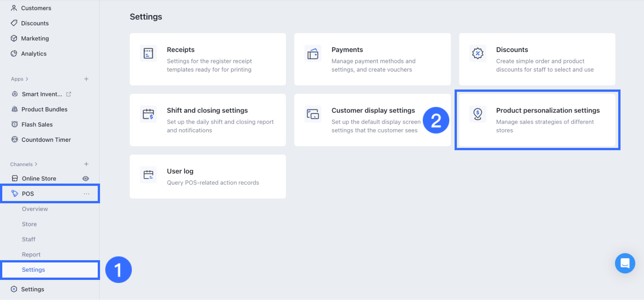Click the Customer display screen icon
The height and width of the screenshot is (300, 644).
[x=313, y=114]
